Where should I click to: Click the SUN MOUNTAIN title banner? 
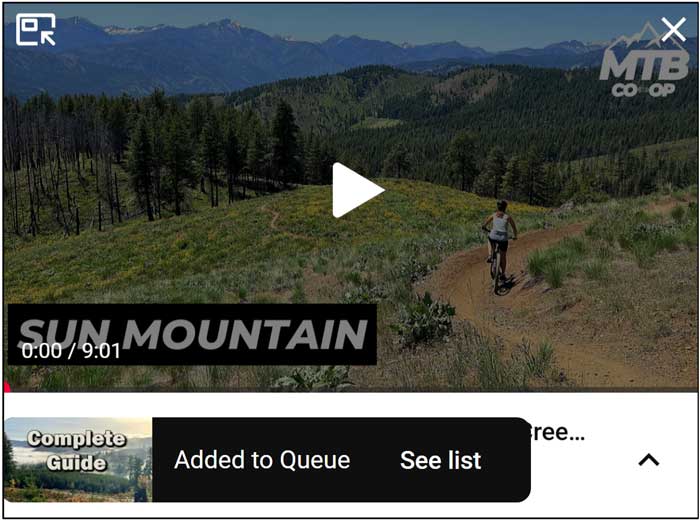pyautogui.click(x=192, y=335)
